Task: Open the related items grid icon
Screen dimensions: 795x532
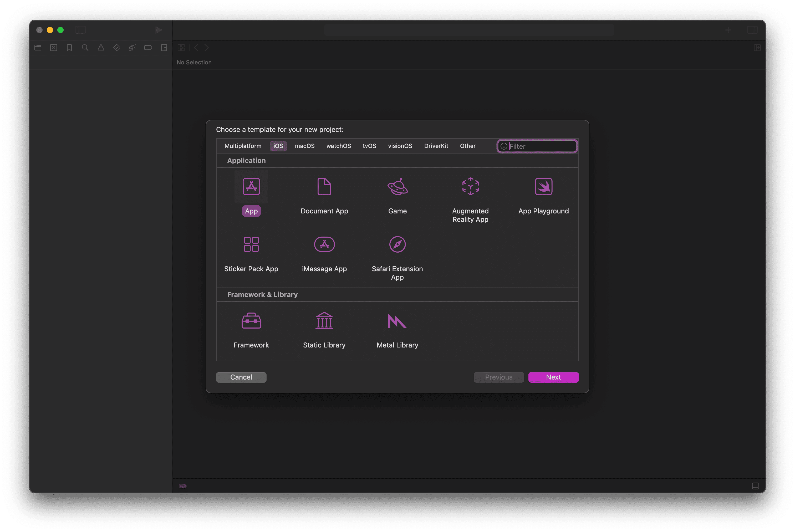Action: (x=181, y=48)
